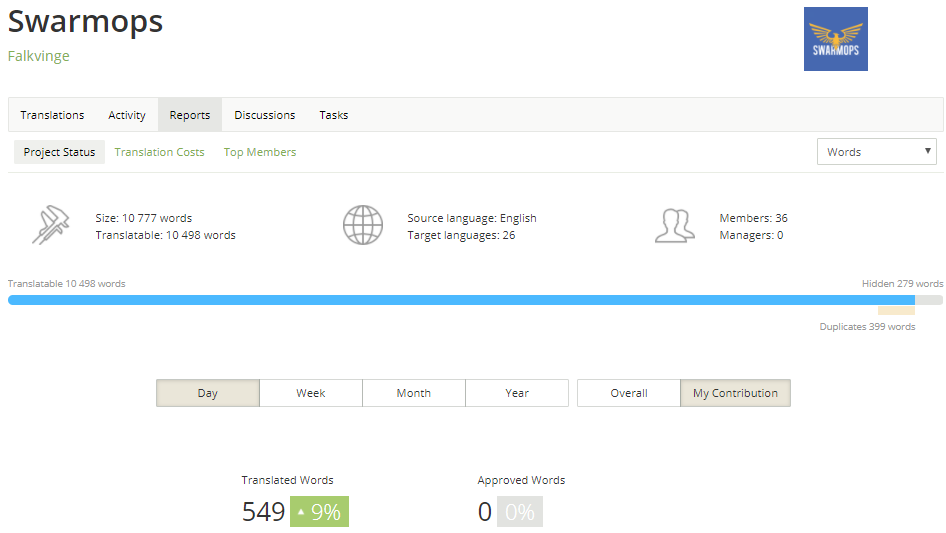Click the 'Approved Words' heading
946x533 pixels.
click(521, 480)
